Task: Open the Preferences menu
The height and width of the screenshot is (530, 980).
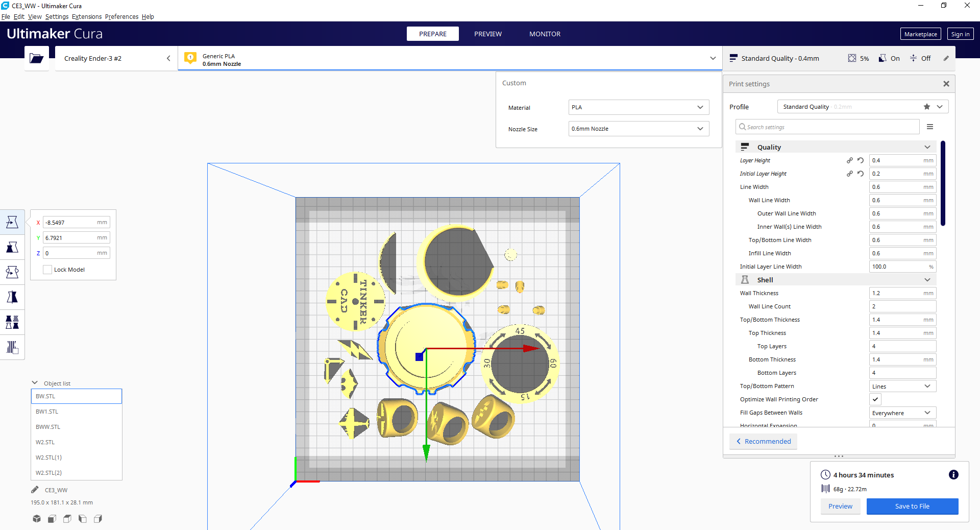Action: coord(121,16)
